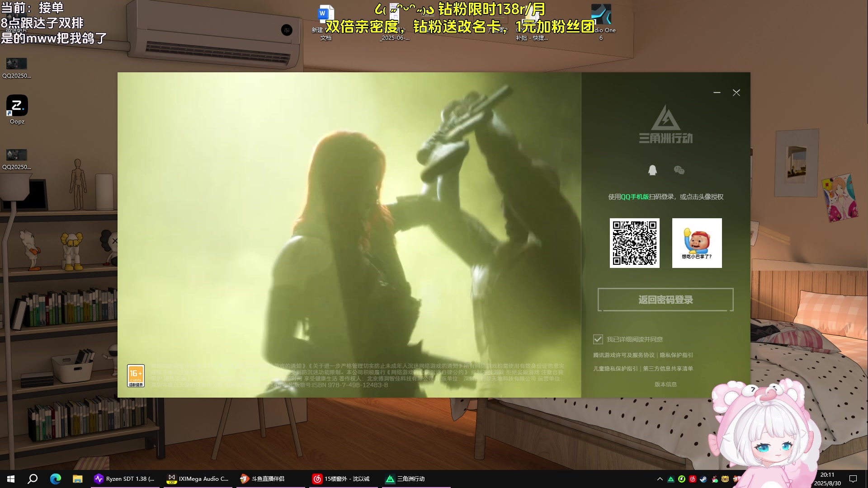The width and height of the screenshot is (868, 488).
Task: Open 隐私保护指引 link
Action: pyautogui.click(x=676, y=355)
